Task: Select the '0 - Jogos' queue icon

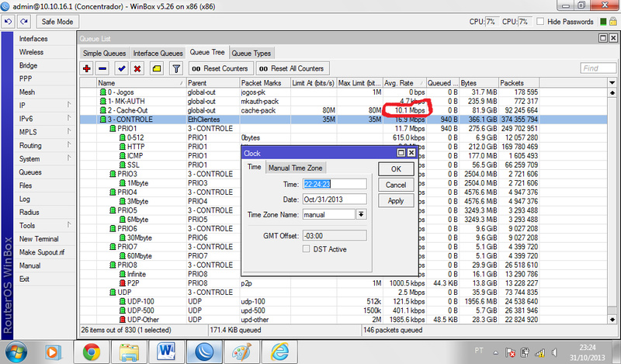Action: point(103,92)
